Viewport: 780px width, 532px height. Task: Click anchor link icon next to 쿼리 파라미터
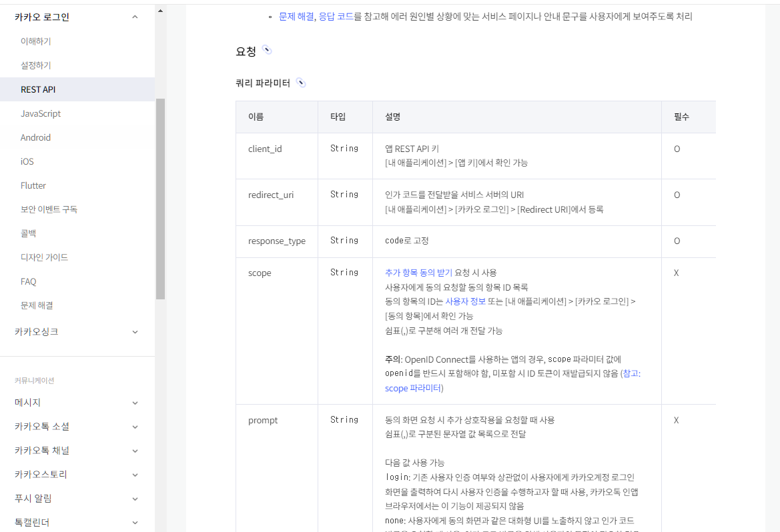coord(300,83)
